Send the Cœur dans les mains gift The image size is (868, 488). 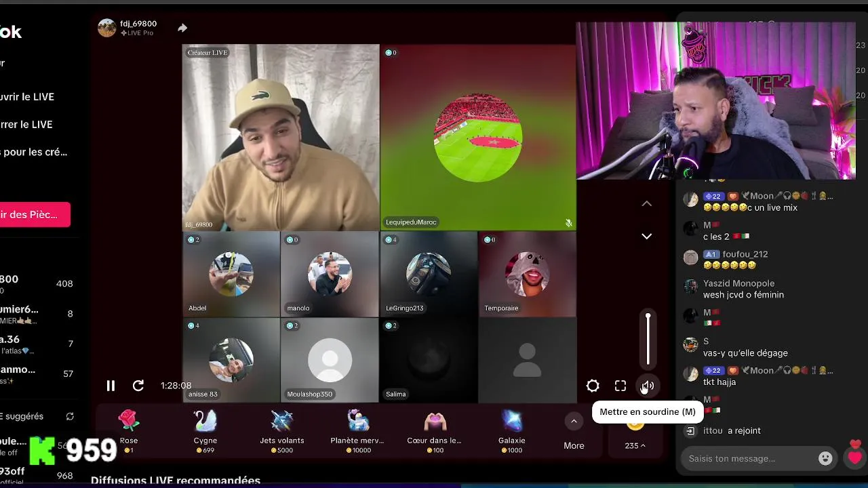tap(435, 430)
